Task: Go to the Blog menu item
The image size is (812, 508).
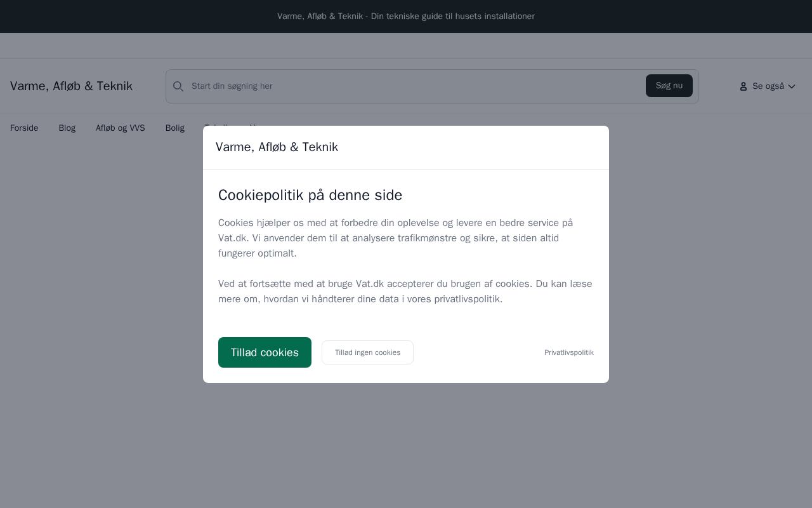Action: point(67,128)
